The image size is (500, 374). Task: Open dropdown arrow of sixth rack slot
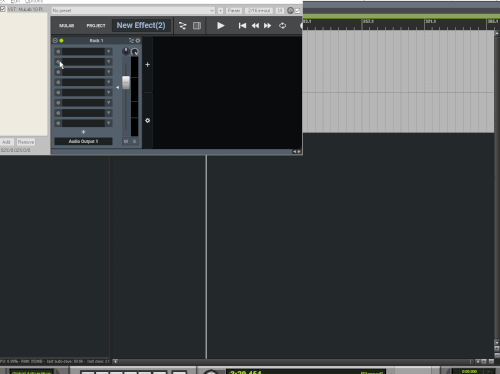109,103
